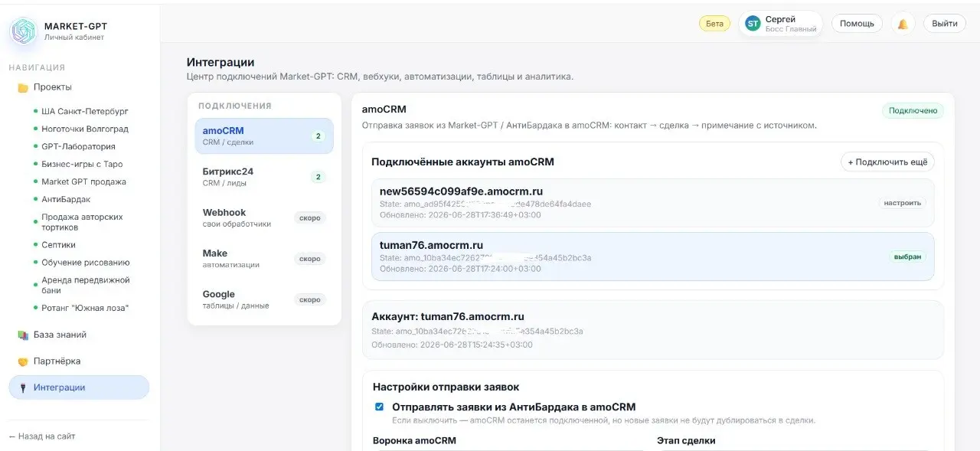Click the Market-GPT logo icon

click(23, 31)
